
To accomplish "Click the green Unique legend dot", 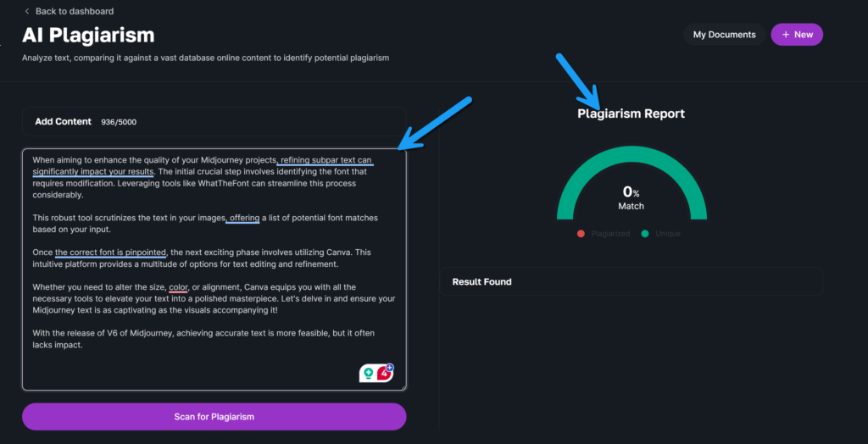I will [645, 234].
